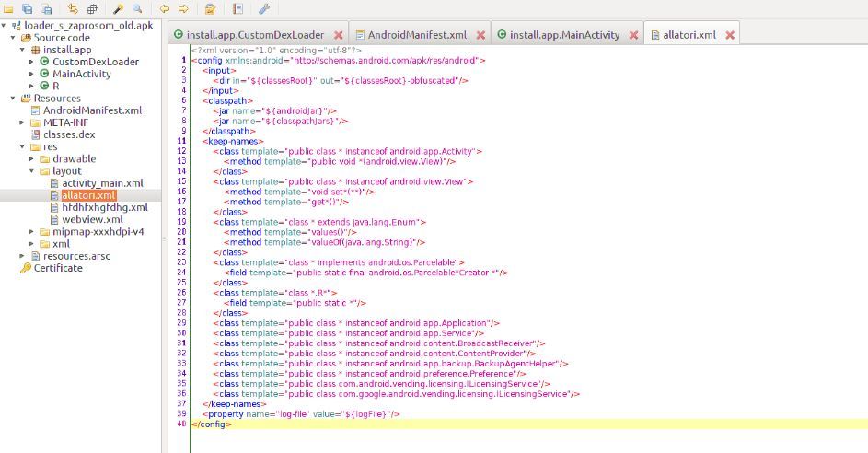
Task: Toggle the flatten packages icon
Action: [x=92, y=8]
